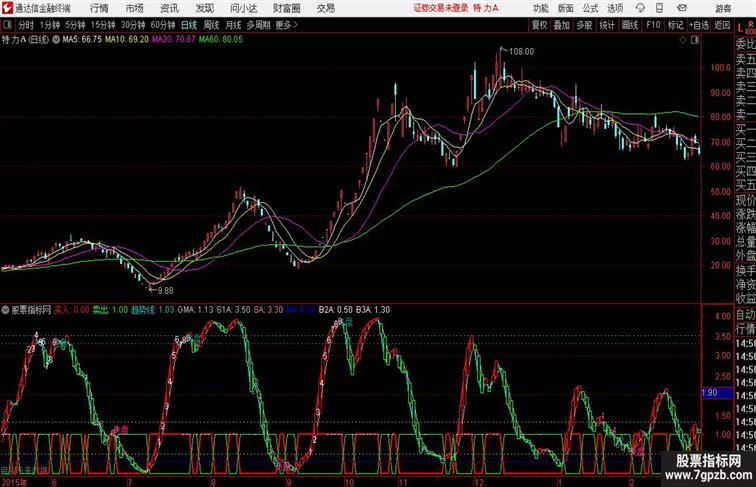Click the 100.0 price axis label

coord(720,68)
